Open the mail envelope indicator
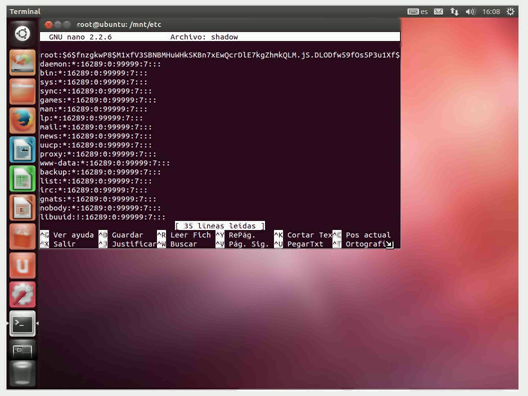 pyautogui.click(x=438, y=12)
